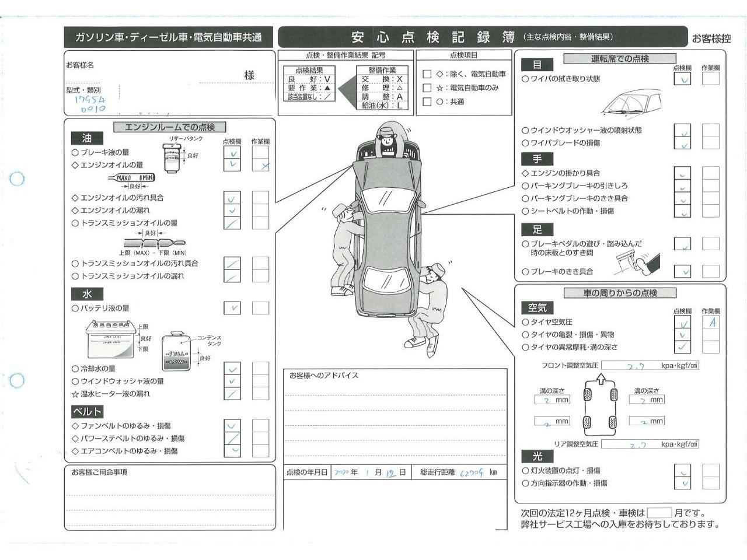The image size is (747, 560).
Task: Check the 電気自動車のみ legend checkbox
Action: pos(427,88)
